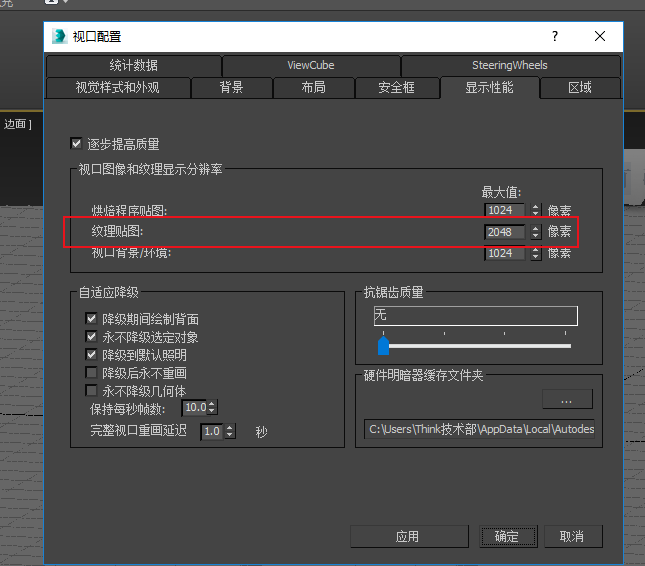Decrease 烘焙程序贴图 value with down arrow
Viewport: 645px width, 566px height.
(536, 213)
